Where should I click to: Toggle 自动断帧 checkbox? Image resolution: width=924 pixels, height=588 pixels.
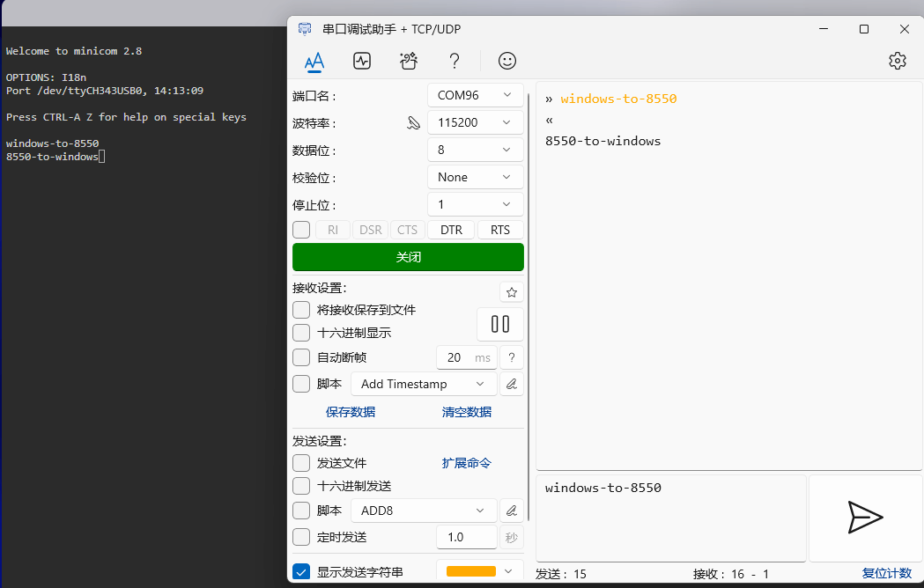pyautogui.click(x=301, y=357)
